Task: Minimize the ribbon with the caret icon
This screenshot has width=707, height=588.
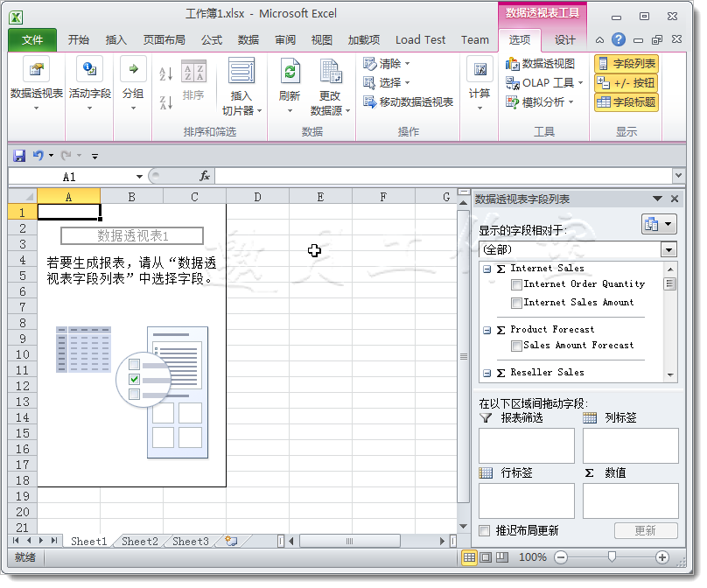Action: tap(599, 40)
